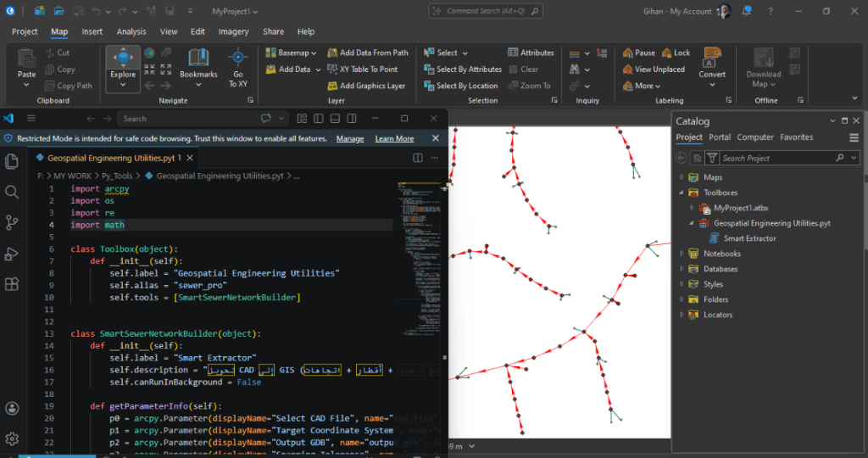Open the Select tool dropdown
Image resolution: width=868 pixels, height=458 pixels.
(465, 53)
